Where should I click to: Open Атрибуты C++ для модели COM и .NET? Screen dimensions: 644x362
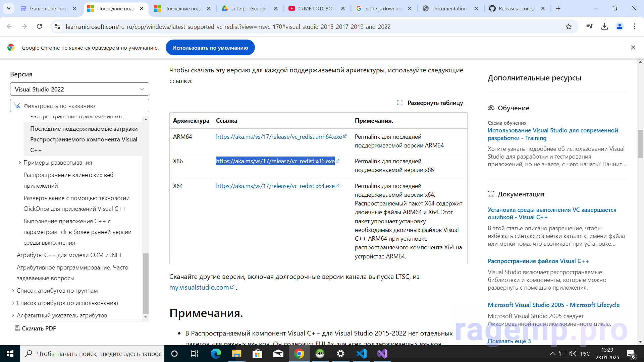(x=69, y=255)
